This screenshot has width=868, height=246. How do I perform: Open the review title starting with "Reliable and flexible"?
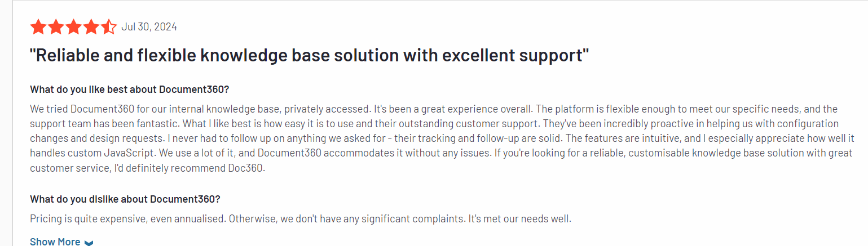tap(309, 56)
